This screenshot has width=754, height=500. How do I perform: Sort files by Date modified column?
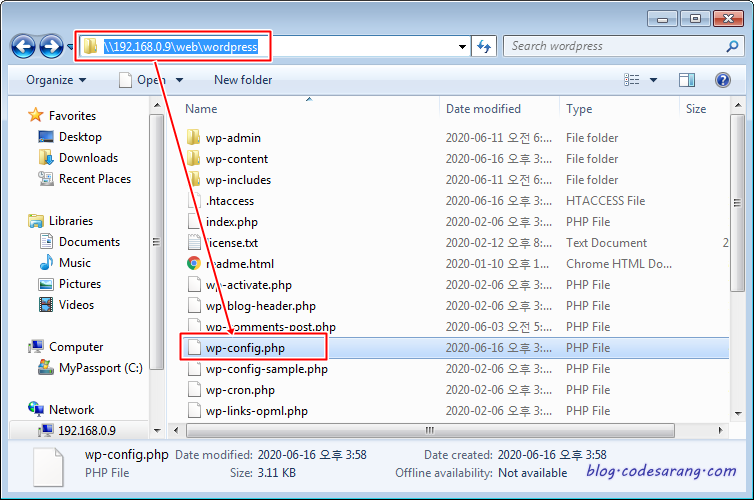[483, 109]
